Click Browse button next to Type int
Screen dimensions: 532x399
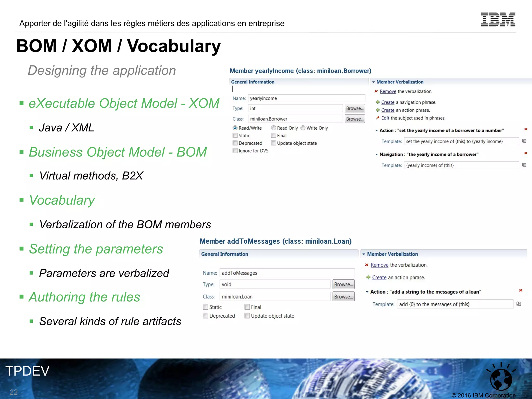(355, 108)
